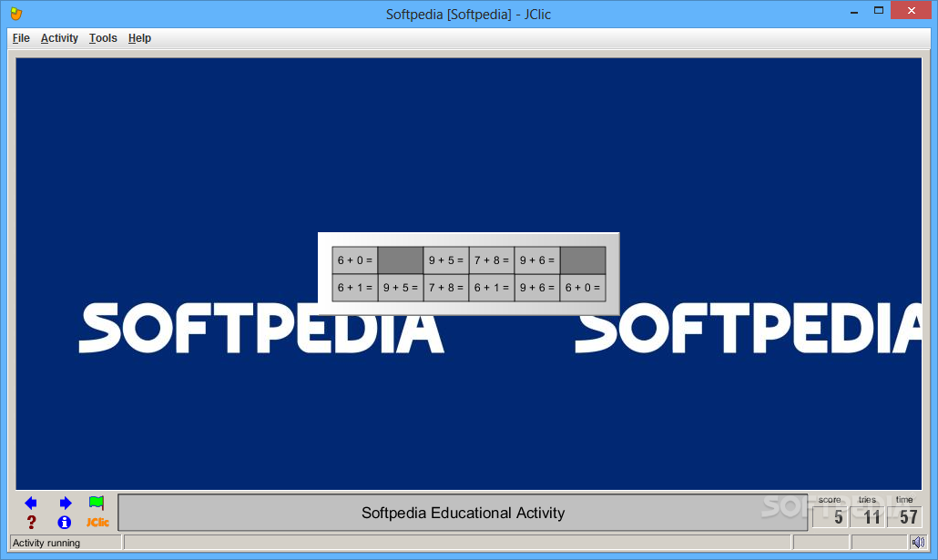Click the tries counter showing 11

click(867, 517)
